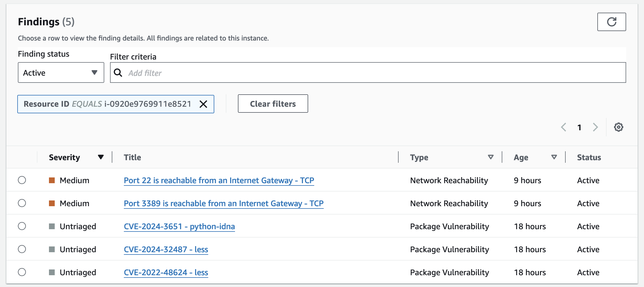
Task: Open the Finding status Active dropdown
Action: [61, 73]
